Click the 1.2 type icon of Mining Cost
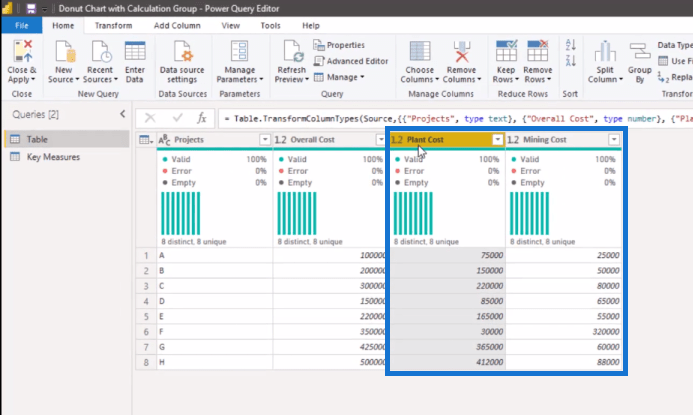Image resolution: width=693 pixels, height=415 pixels. pyautogui.click(x=513, y=140)
